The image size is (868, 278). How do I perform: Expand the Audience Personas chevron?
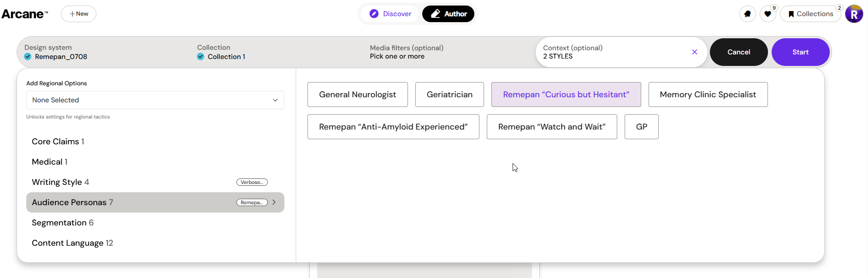click(274, 202)
